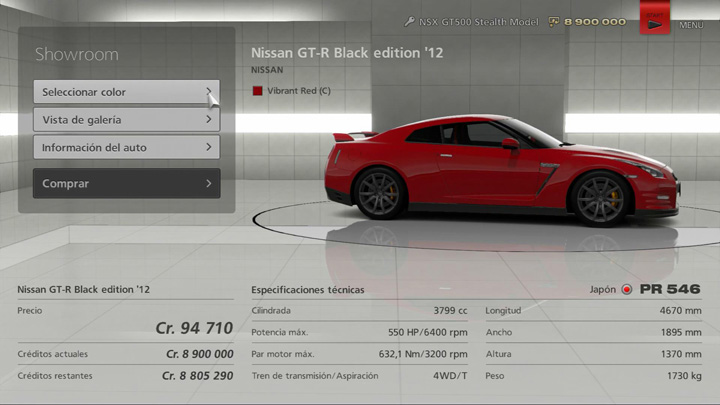The image size is (720, 405).
Task: Click the Cr. 94 710 price value
Action: pyautogui.click(x=194, y=328)
